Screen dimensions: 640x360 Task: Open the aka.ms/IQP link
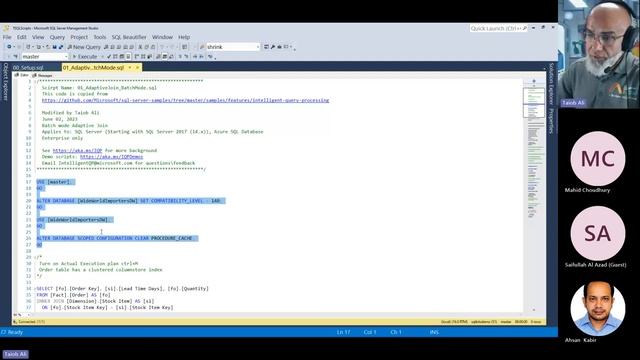click(x=77, y=150)
